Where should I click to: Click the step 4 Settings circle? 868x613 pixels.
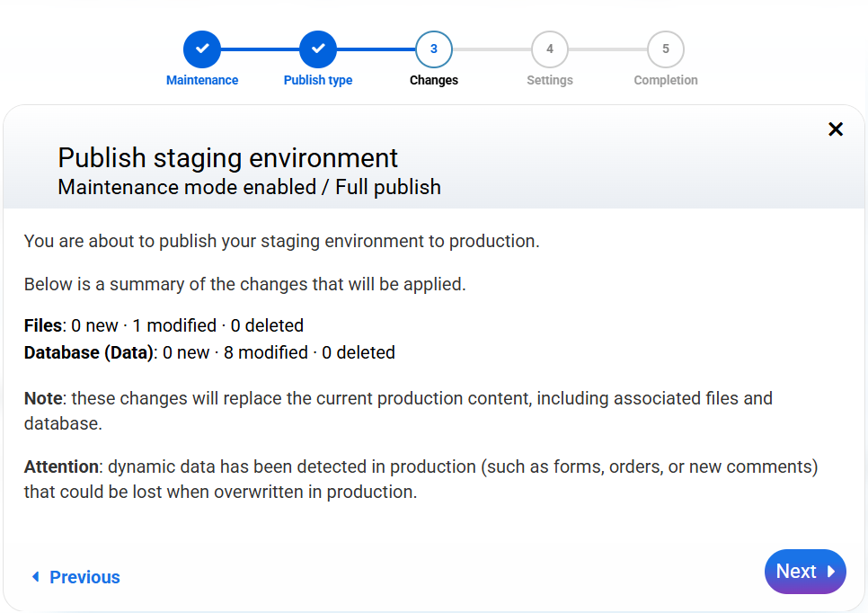pyautogui.click(x=550, y=49)
